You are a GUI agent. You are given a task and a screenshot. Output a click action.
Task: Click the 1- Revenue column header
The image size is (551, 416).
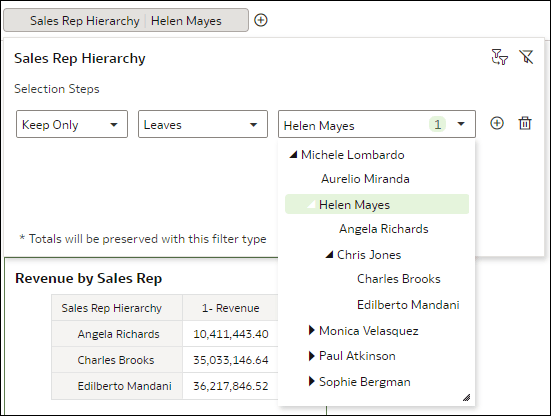[230, 308]
